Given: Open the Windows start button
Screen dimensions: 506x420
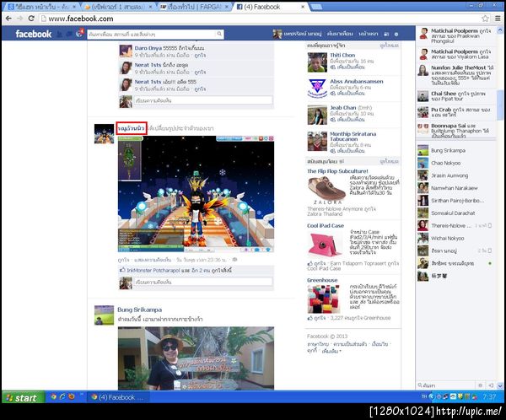Looking at the screenshot, I should 22,397.
